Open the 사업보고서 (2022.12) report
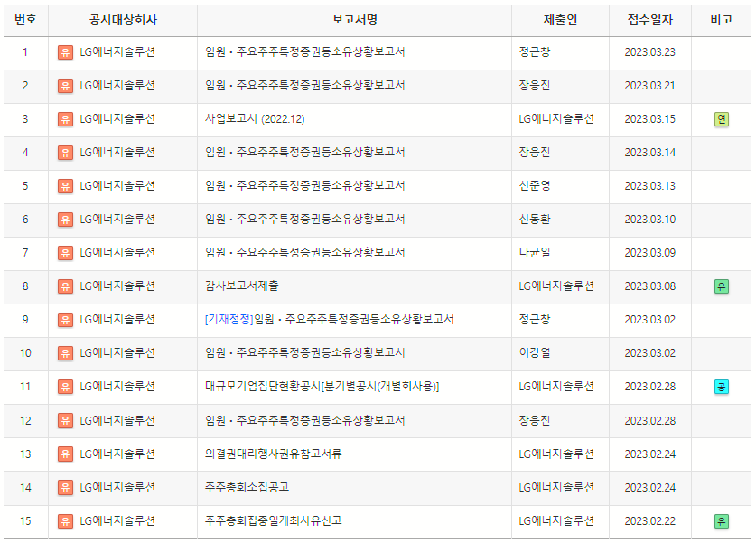This screenshot has width=756, height=543. click(x=255, y=118)
